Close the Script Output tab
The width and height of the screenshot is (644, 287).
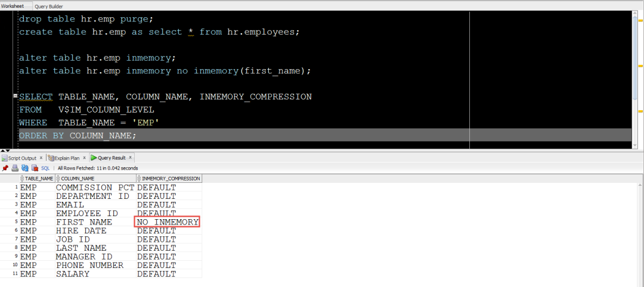41,157
